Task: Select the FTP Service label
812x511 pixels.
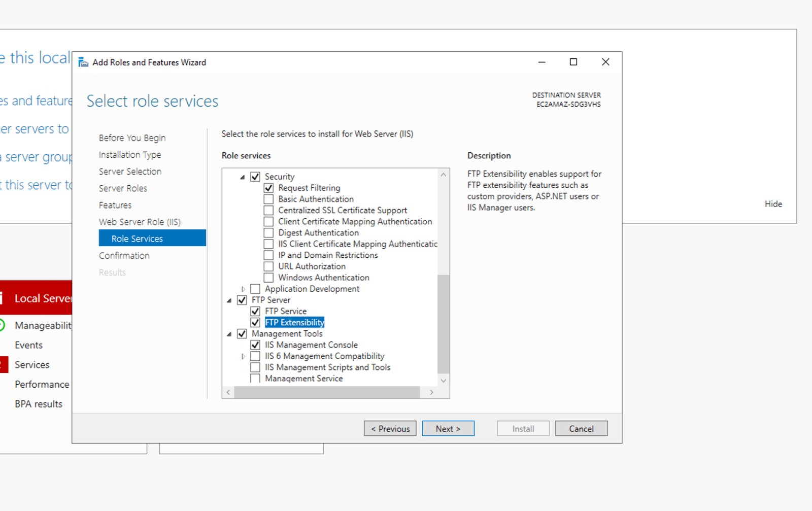Action: point(286,311)
